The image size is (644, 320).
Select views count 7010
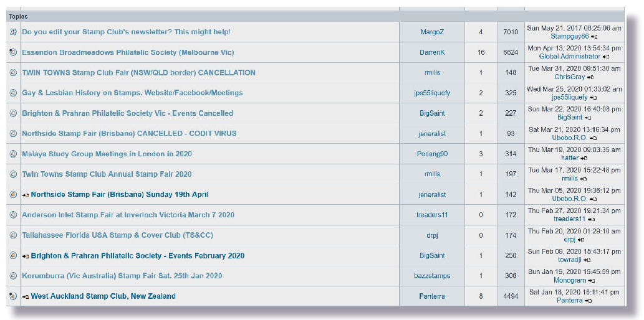pyautogui.click(x=511, y=32)
